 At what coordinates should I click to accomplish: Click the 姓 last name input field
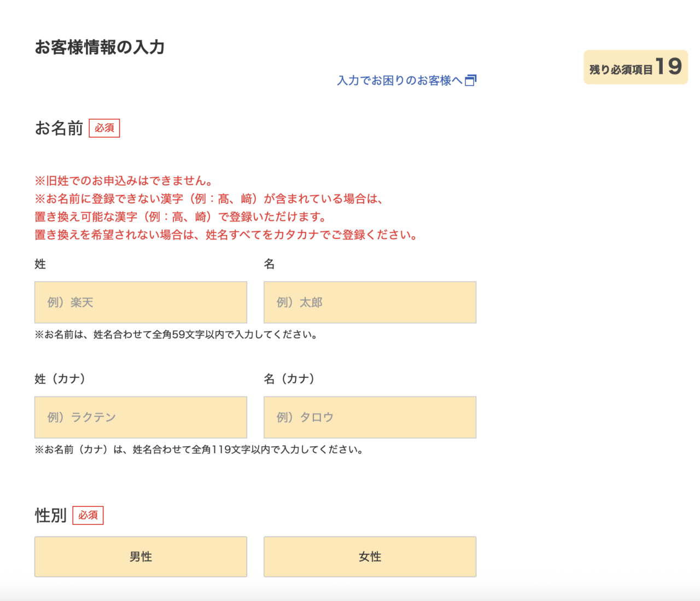click(x=141, y=302)
